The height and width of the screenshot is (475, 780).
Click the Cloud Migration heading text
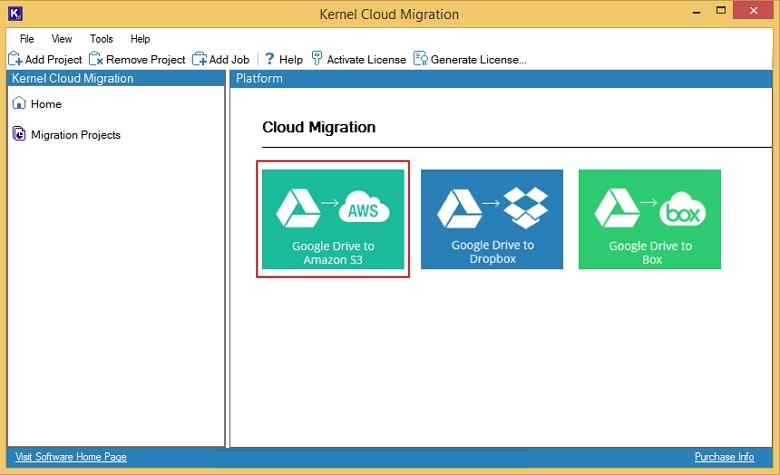click(x=318, y=127)
